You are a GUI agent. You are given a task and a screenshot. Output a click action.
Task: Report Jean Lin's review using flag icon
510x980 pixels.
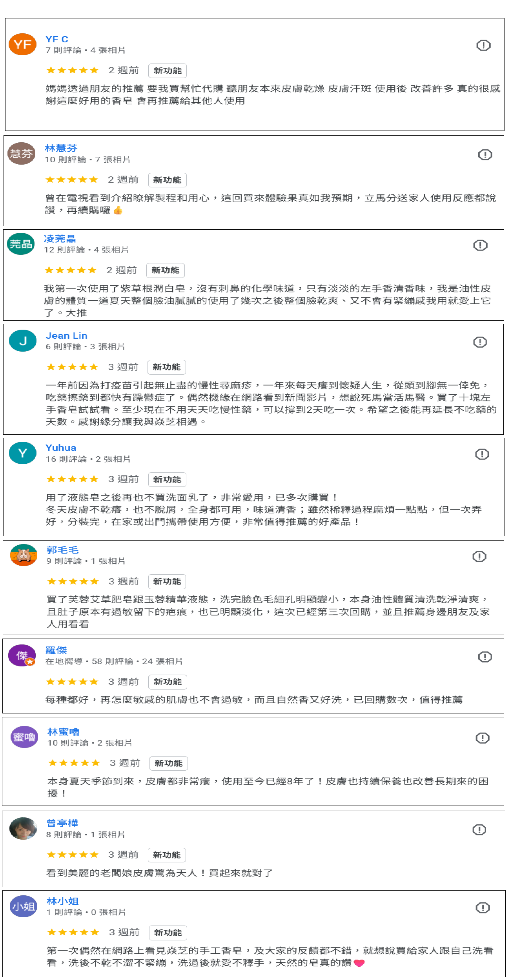[x=480, y=342]
